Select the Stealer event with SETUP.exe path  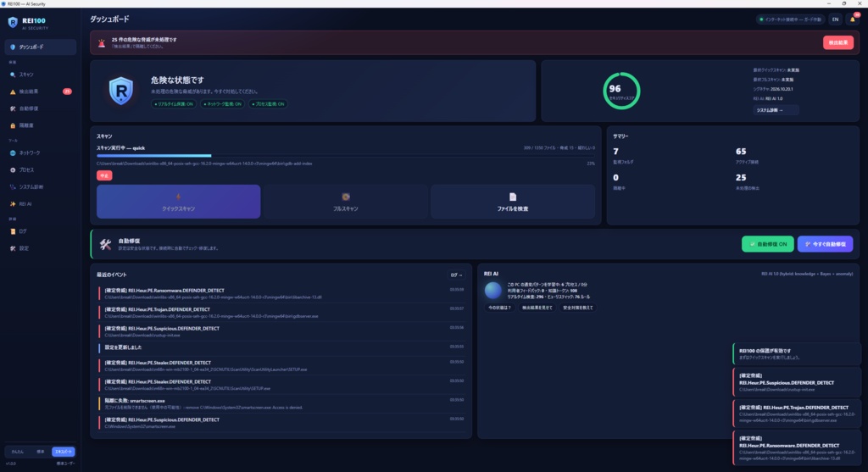(x=281, y=385)
